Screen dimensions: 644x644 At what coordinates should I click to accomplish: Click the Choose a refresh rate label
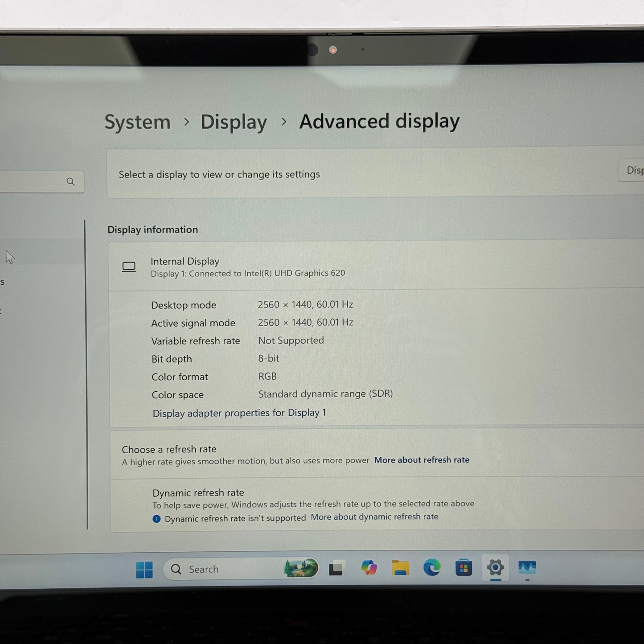click(x=169, y=449)
